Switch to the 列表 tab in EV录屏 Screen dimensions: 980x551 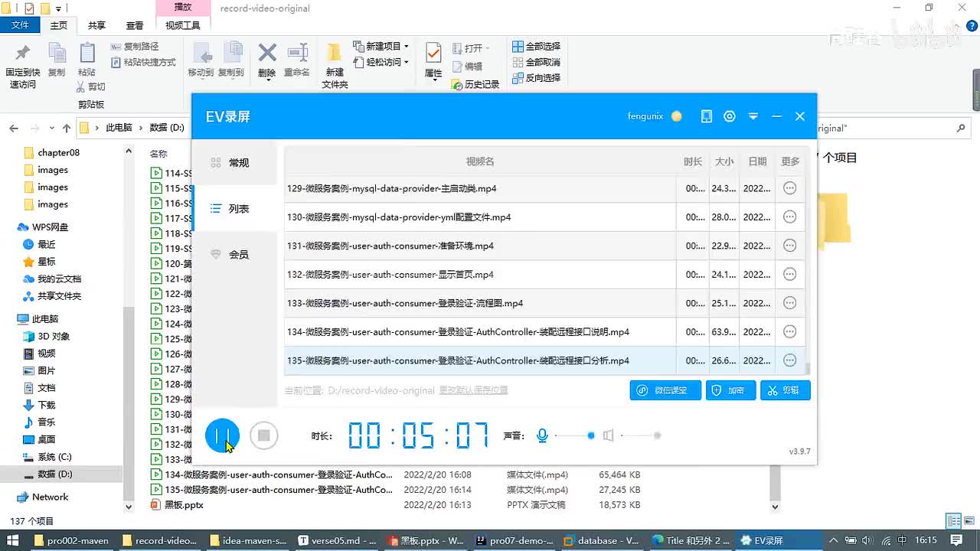[234, 208]
